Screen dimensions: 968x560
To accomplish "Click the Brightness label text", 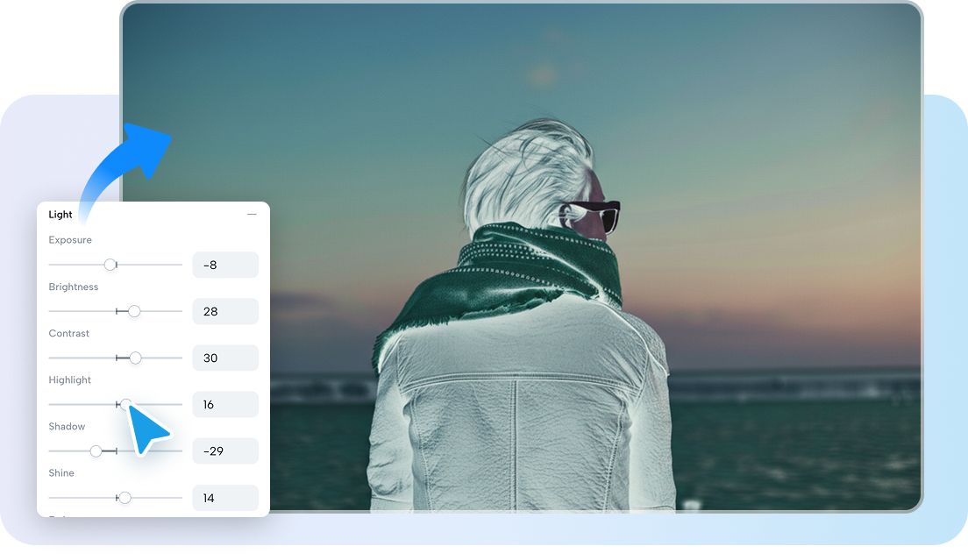I will tap(74, 287).
